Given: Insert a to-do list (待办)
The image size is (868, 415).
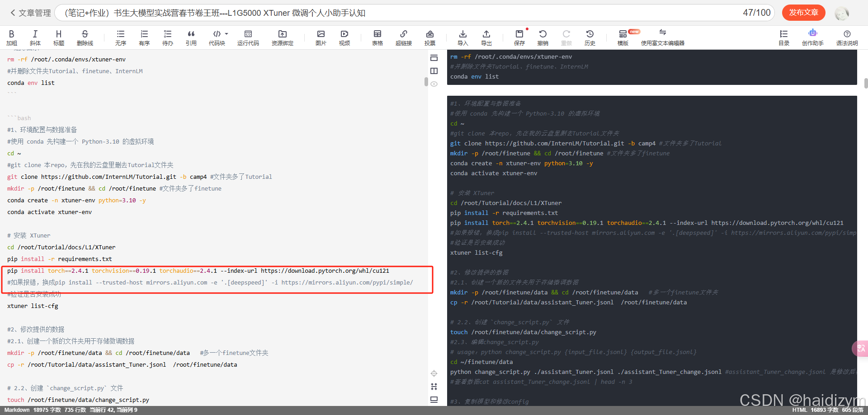Looking at the screenshot, I should click(168, 37).
